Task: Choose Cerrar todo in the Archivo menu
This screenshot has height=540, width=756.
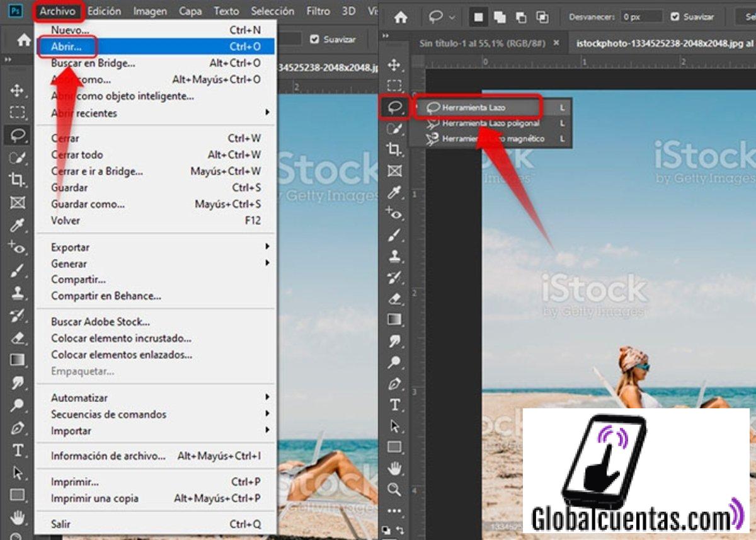Action: pos(154,154)
